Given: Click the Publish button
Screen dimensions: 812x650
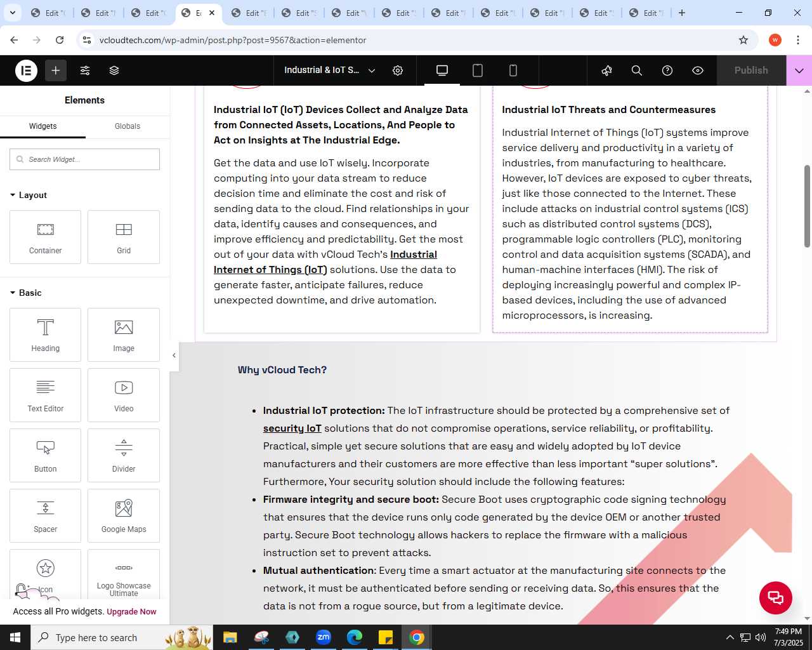Looking at the screenshot, I should [x=751, y=70].
